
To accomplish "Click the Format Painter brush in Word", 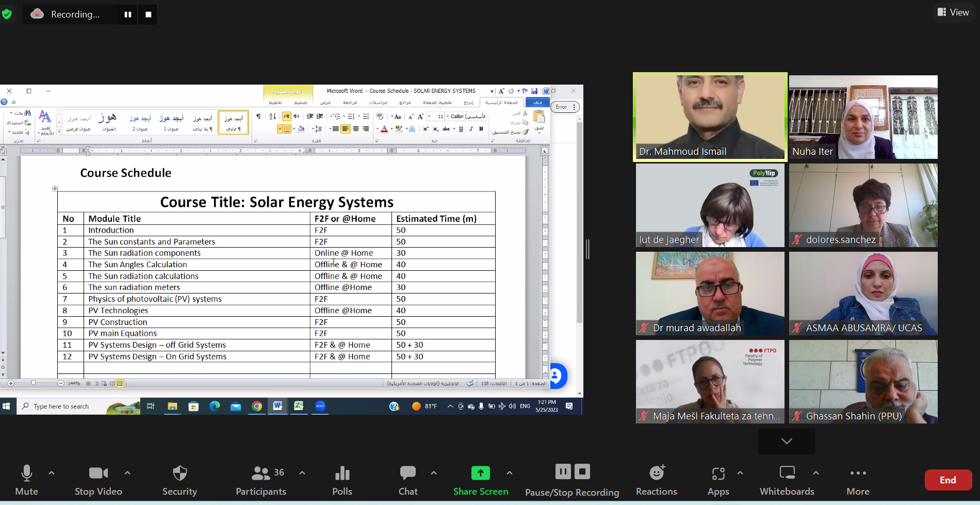I will point(526,132).
